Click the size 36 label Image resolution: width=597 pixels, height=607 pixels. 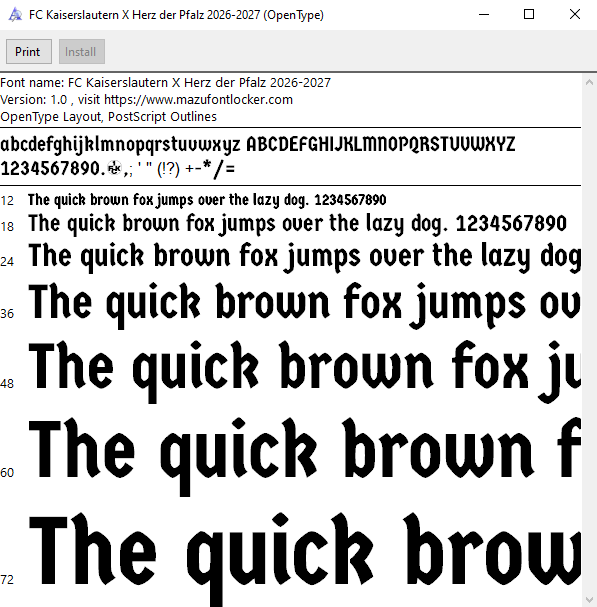(x=7, y=314)
